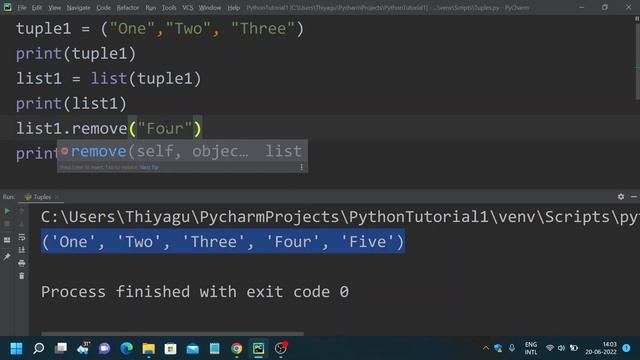640x360 pixels.
Task: Switch to Google Chrome on the taskbar
Action: point(237,349)
